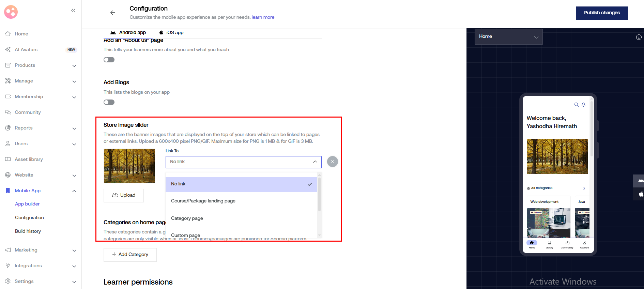Remove slider image with X button
Screen dimensions: 644x289
tap(332, 162)
